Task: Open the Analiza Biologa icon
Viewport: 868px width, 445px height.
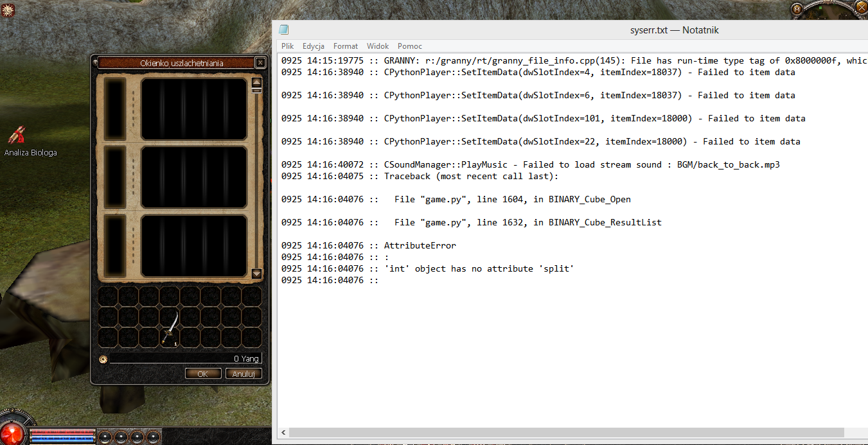Action: 18,134
